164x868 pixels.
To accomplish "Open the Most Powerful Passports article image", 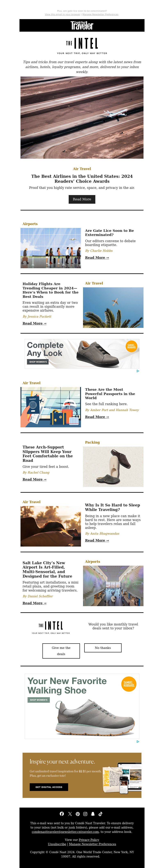I will click(x=51, y=407).
